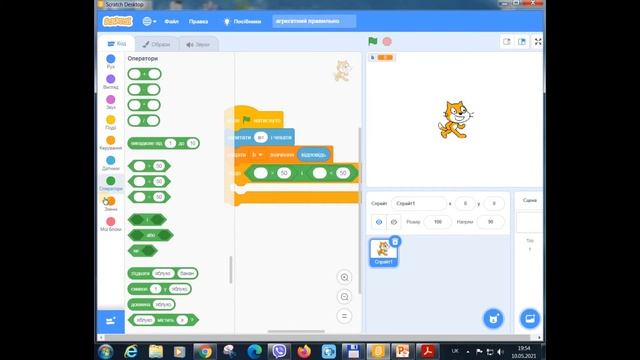Hide the sprite using the crossed eye button
Screen dimensions: 640x360
393,222
